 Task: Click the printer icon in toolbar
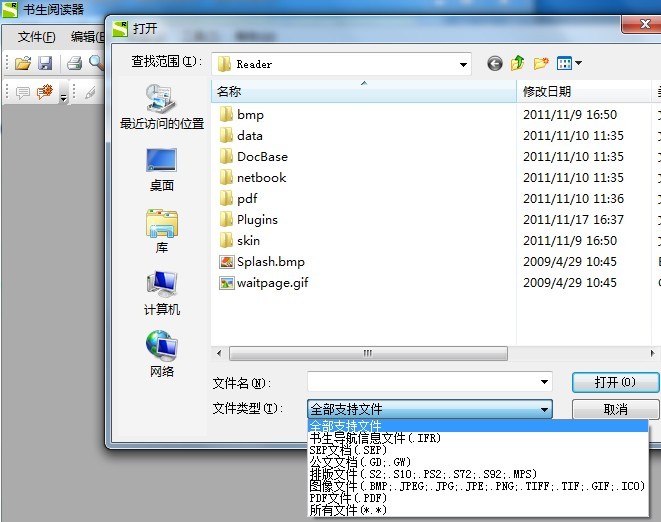pyautogui.click(x=75, y=63)
